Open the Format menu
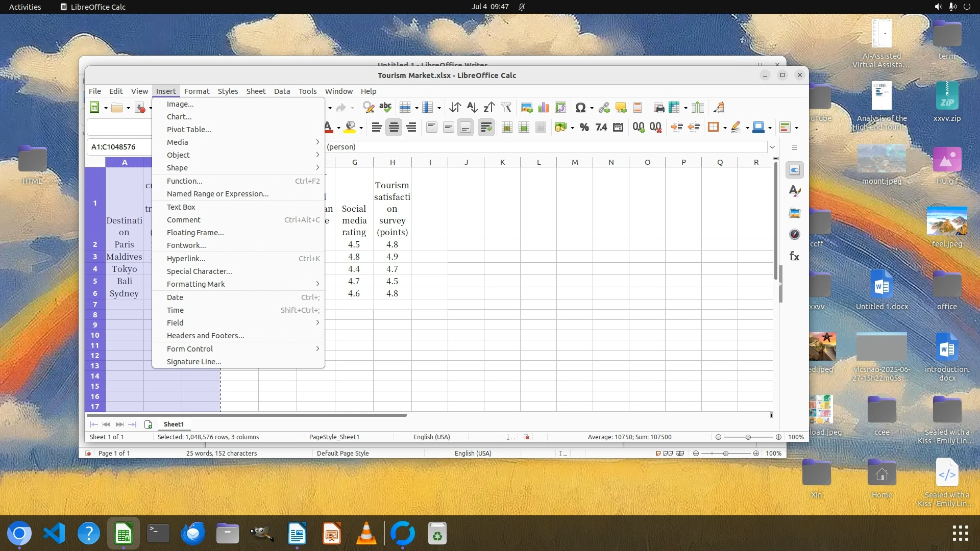The height and width of the screenshot is (551, 980). (197, 91)
